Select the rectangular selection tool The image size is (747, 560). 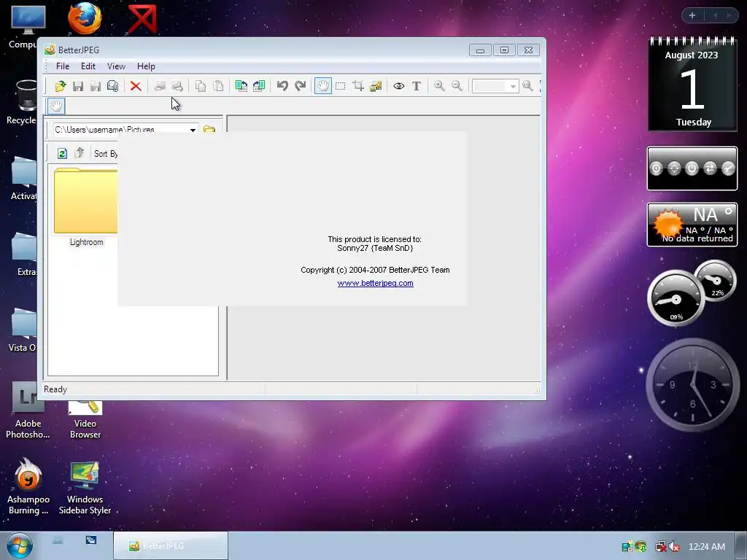[341, 86]
